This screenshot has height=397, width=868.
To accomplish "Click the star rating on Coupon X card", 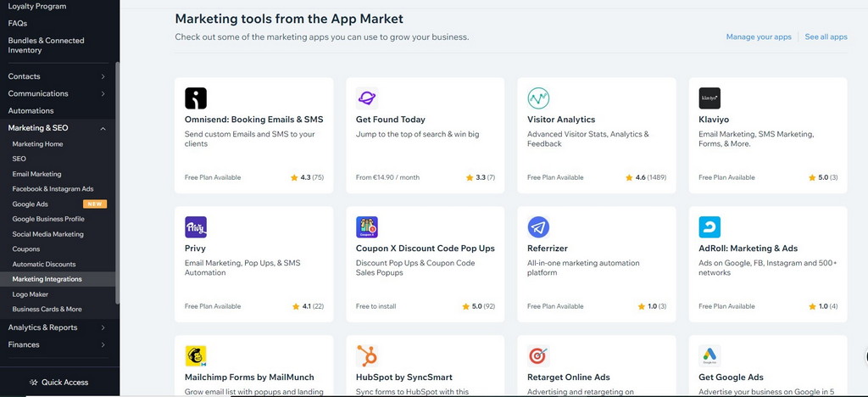I will pos(479,306).
